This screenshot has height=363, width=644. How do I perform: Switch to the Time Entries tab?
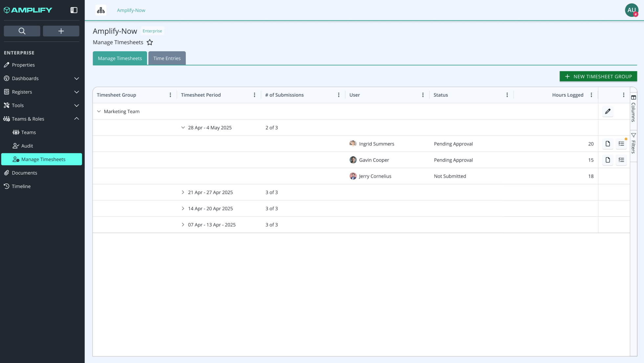click(x=167, y=58)
